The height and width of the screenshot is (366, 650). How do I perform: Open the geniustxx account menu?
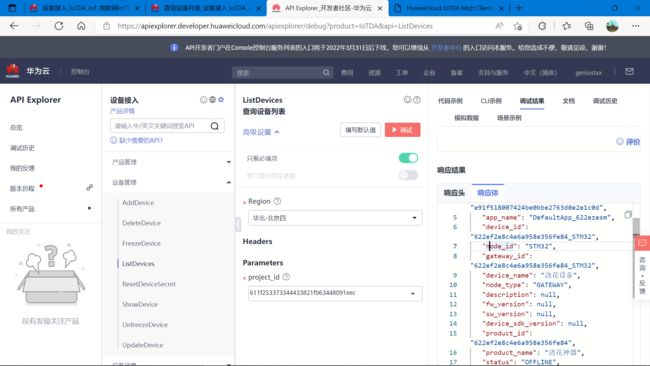(588, 73)
